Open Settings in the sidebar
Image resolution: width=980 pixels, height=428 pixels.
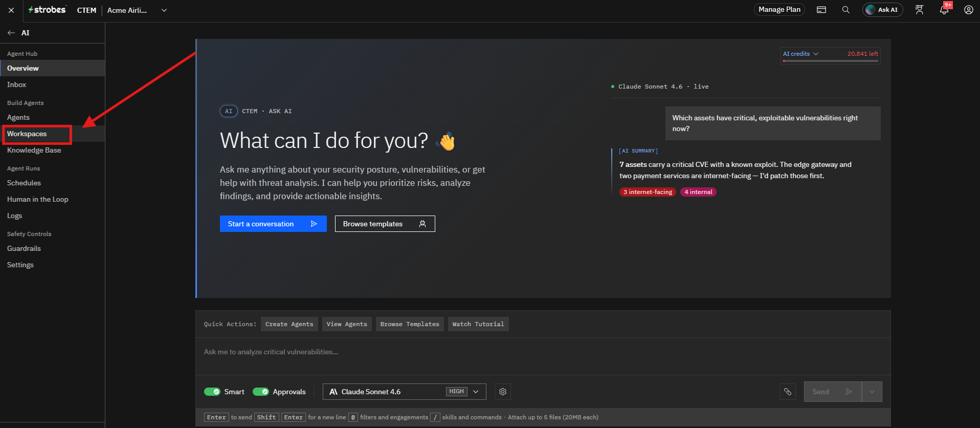click(53, 265)
